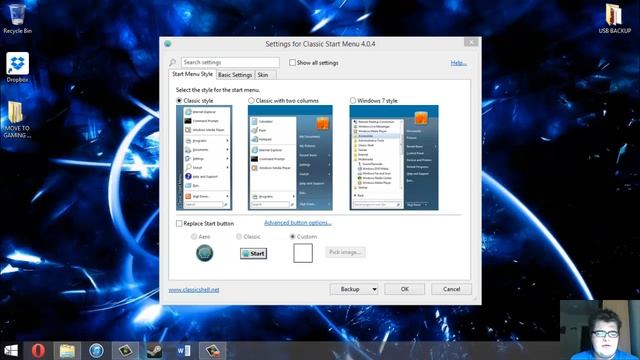Enable the Show all settings checkbox
640x360 pixels.
pyautogui.click(x=292, y=62)
